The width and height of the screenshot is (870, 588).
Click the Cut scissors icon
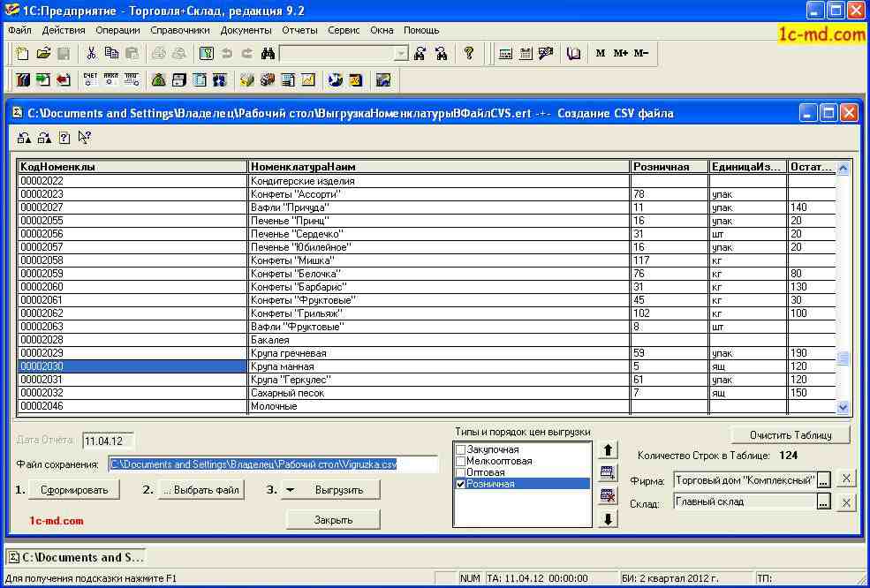coord(91,54)
